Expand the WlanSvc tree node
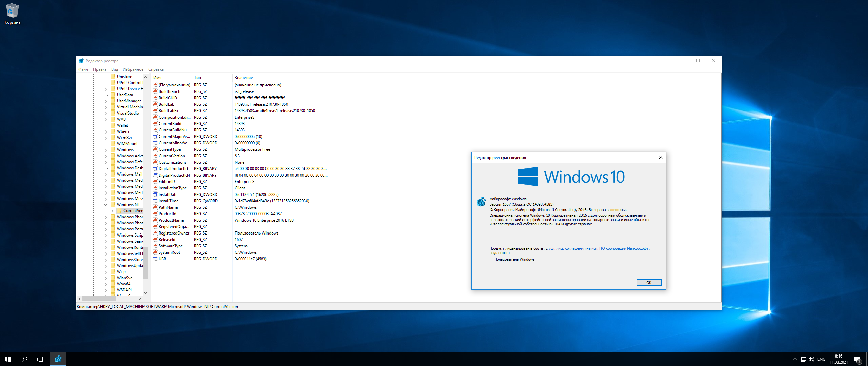This screenshot has height=366, width=868. coord(106,278)
